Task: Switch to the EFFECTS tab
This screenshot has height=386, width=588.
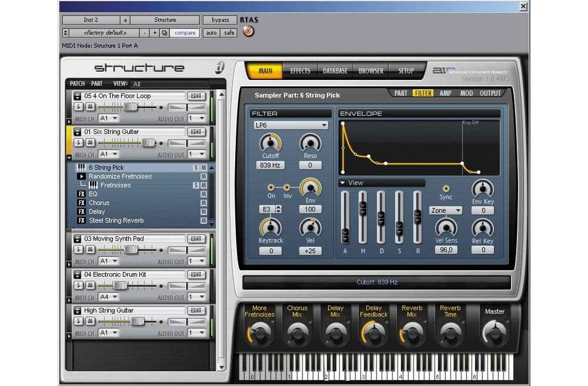Action: 300,70
